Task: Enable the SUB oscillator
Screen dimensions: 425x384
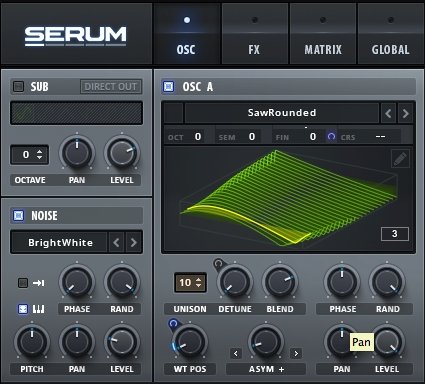Action: pos(18,87)
